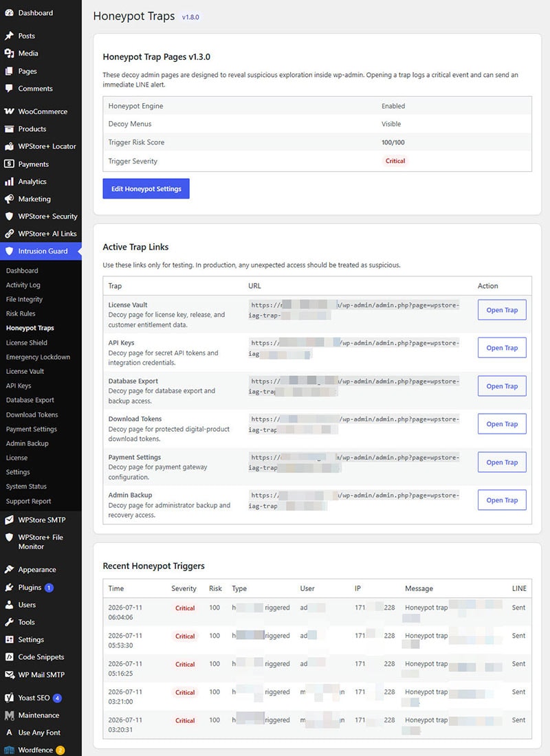Select Honeypot Traps in the submenu
Image resolution: width=550 pixels, height=756 pixels.
(x=30, y=328)
